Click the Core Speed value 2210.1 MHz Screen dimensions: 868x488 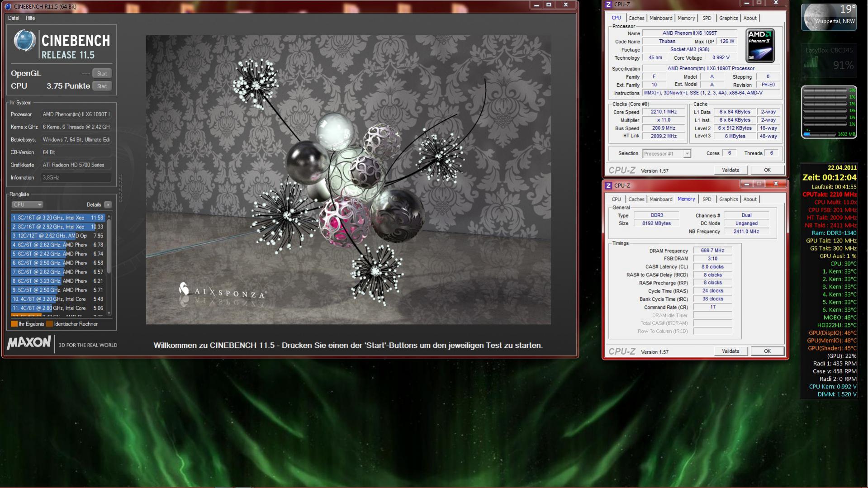(664, 112)
